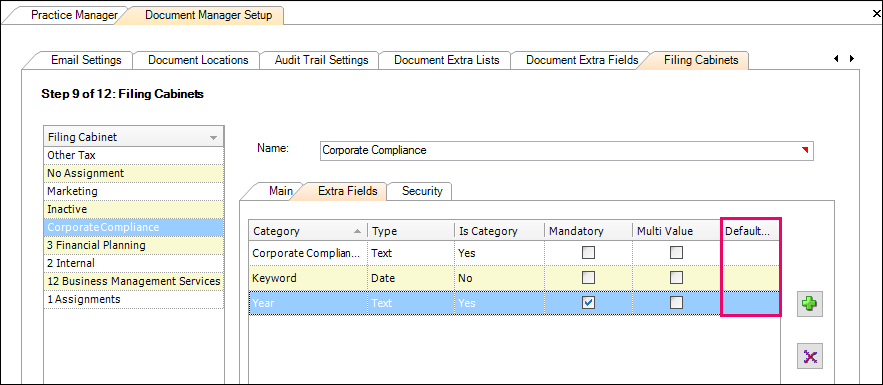883x385 pixels.
Task: Switch to the Main sub-tab
Action: coord(280,191)
